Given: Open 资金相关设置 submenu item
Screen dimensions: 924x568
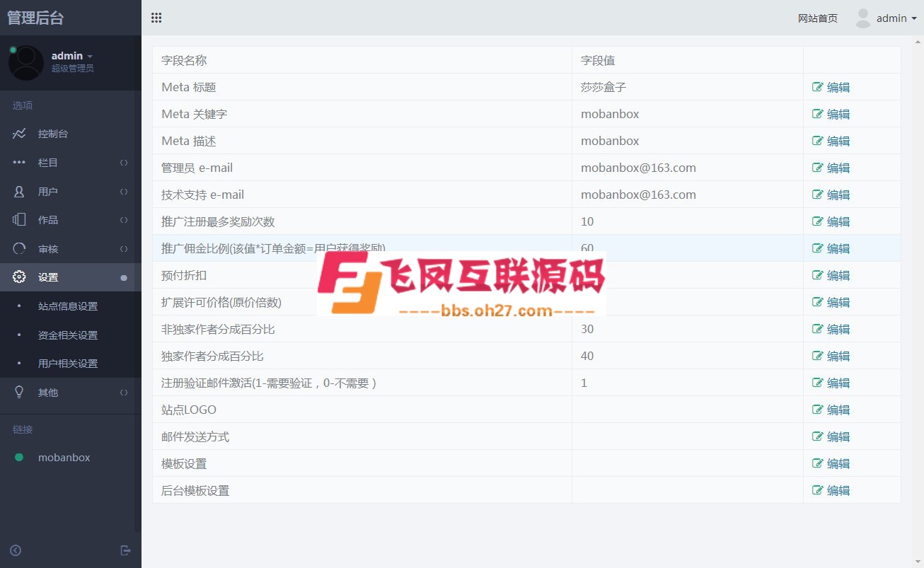Looking at the screenshot, I should [x=68, y=335].
